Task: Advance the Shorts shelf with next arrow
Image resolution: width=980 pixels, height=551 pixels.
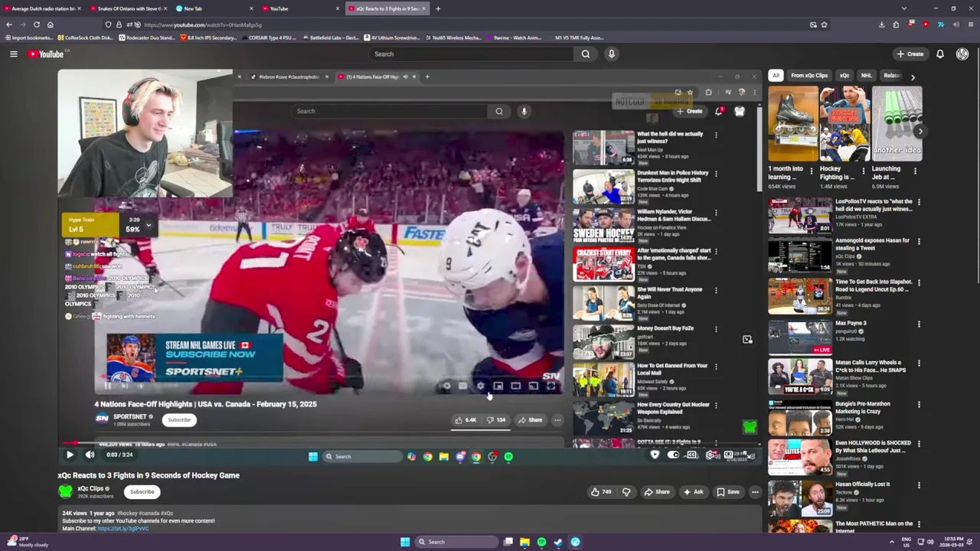Action: point(920,132)
